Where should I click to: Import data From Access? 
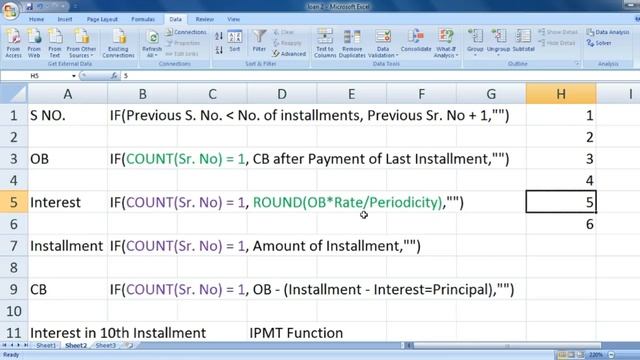[x=13, y=43]
